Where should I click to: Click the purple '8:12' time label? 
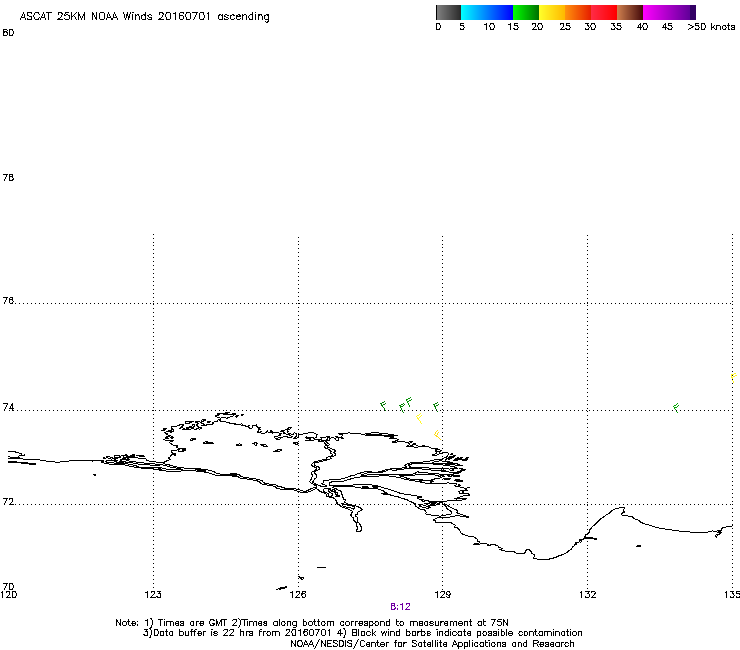400,607
